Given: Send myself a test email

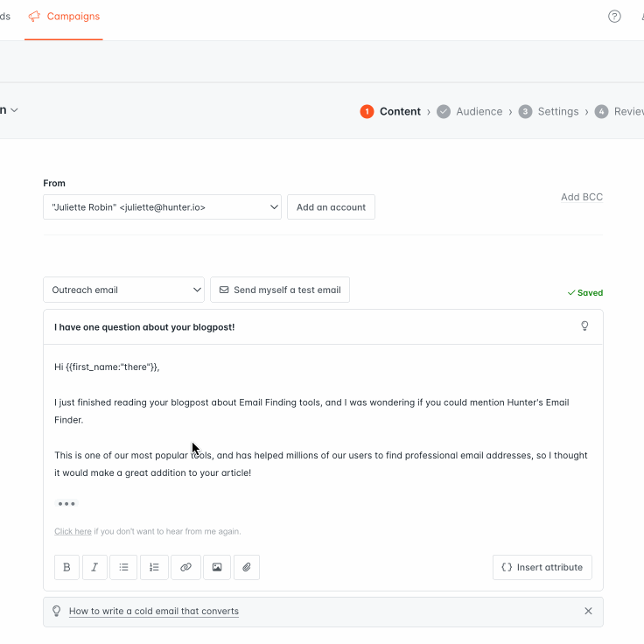Looking at the screenshot, I should [280, 290].
